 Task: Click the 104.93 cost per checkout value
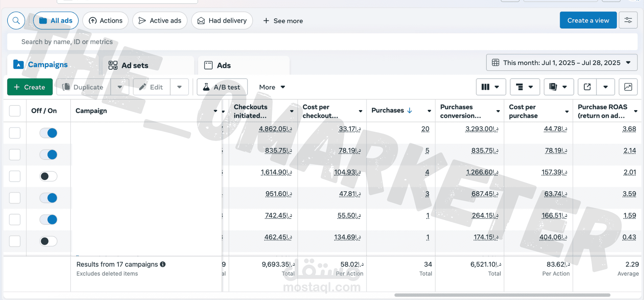(347, 172)
